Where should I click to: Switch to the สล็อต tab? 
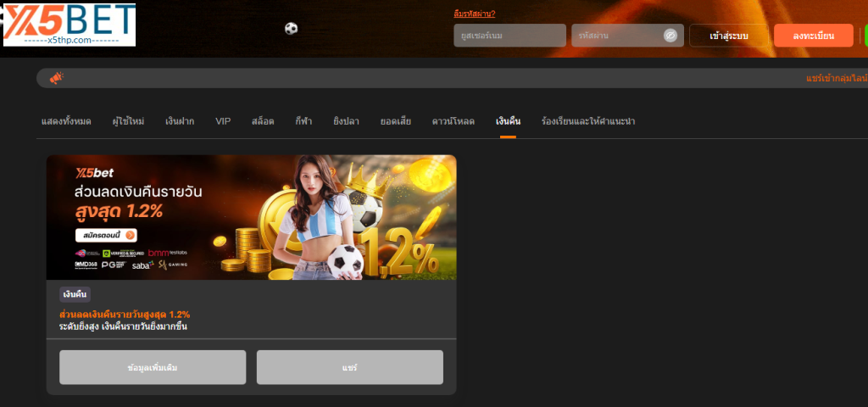click(263, 121)
